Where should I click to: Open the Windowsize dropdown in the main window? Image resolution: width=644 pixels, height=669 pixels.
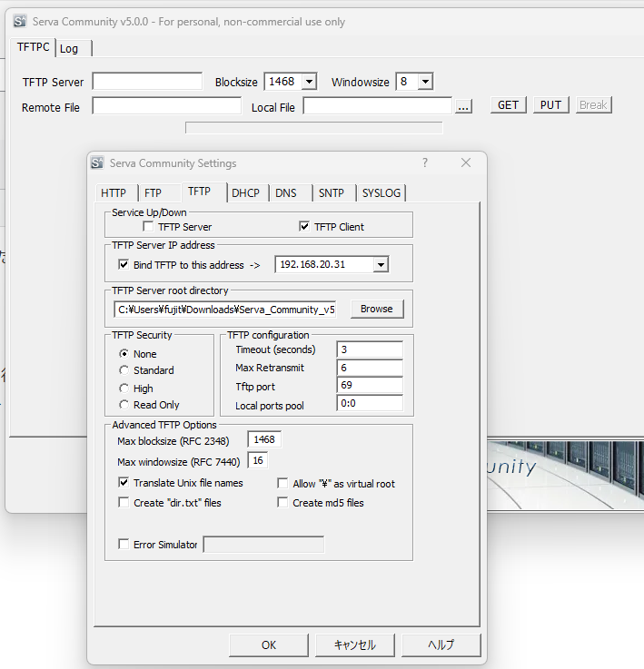coord(425,82)
